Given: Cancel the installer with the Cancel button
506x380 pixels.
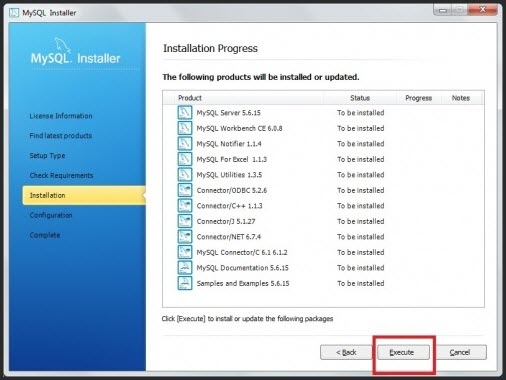Looking at the screenshot, I should tap(460, 352).
